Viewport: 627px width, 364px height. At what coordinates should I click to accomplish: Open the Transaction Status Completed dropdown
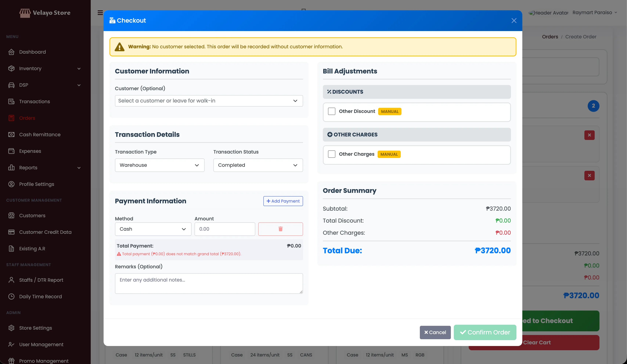(258, 165)
